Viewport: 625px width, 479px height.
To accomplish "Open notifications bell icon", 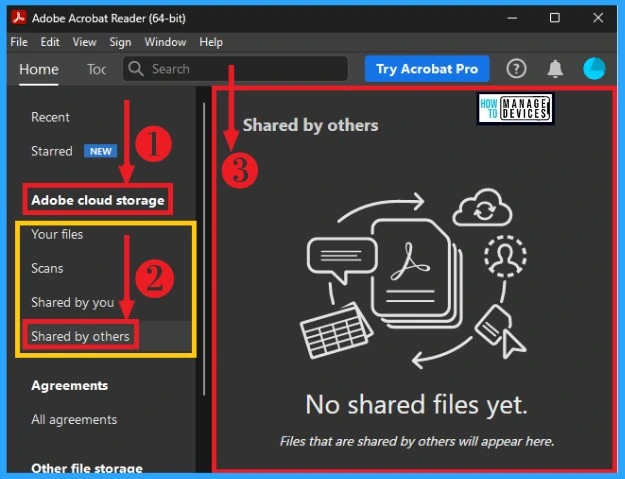I will (555, 69).
